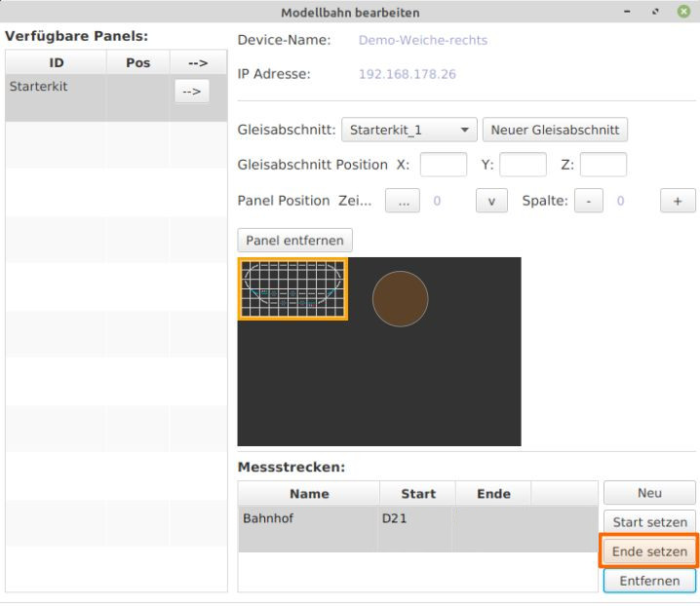700x606 pixels.
Task: Minimize the Modellbahn bearbeiten window
Action: tap(627, 11)
